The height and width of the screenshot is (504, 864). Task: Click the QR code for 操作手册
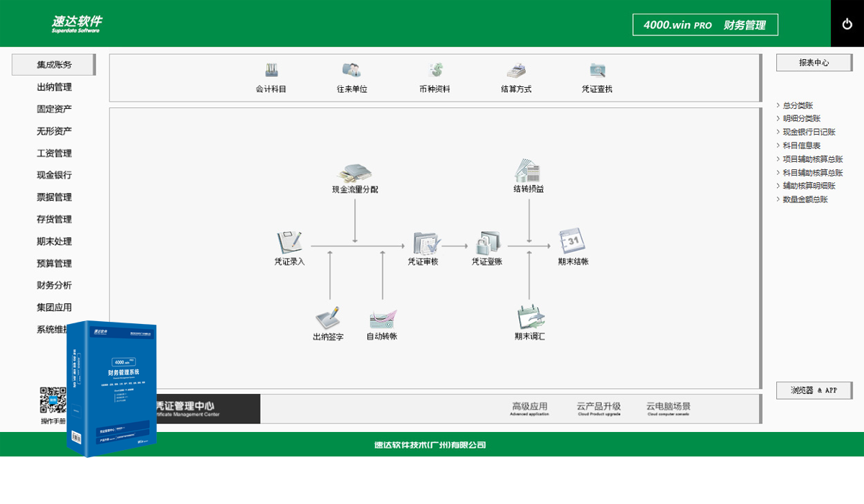53,400
